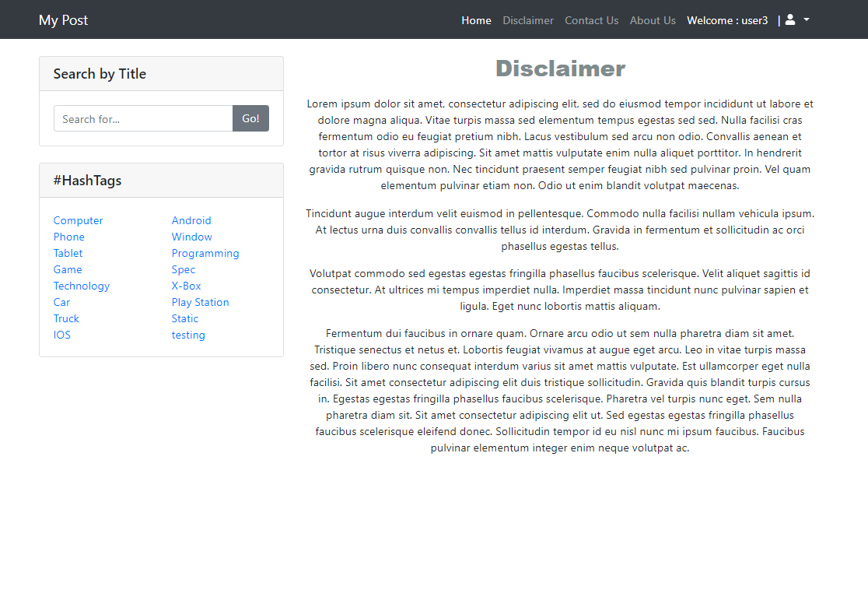
Task: Select the Car hashtag
Action: 61,302
